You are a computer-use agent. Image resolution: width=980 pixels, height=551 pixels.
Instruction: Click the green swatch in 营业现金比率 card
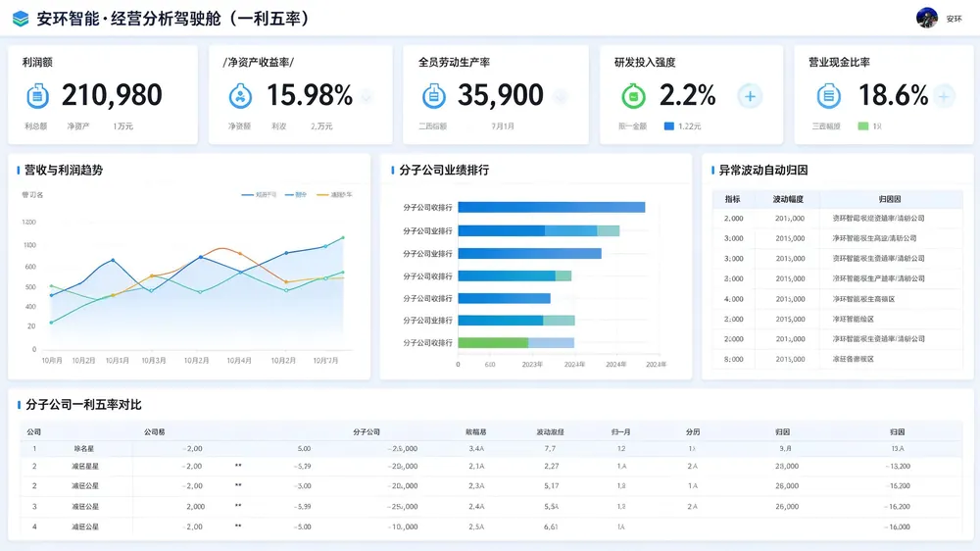863,126
